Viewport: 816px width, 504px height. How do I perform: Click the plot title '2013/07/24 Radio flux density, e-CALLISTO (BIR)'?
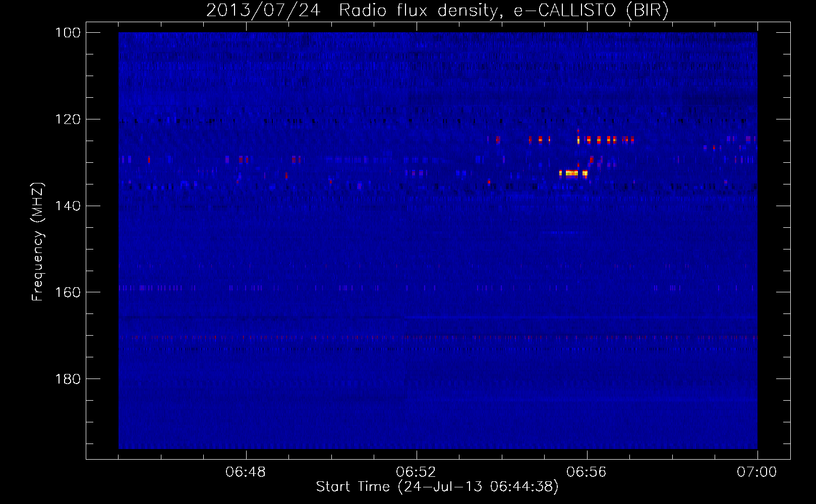[x=437, y=10]
